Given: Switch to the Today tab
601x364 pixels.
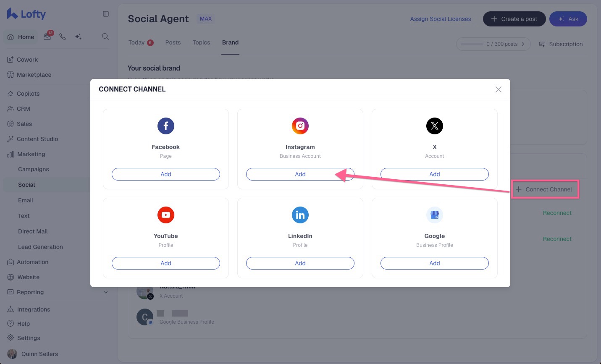Looking at the screenshot, I should coord(141,42).
